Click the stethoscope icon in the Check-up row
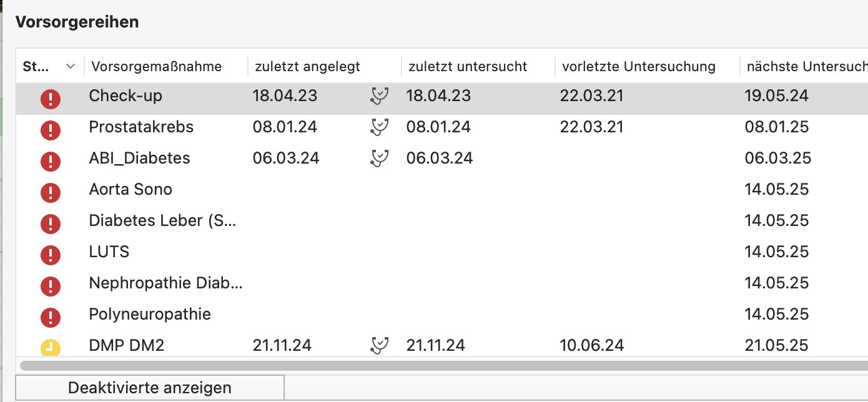This screenshot has height=402, width=868. [x=379, y=96]
